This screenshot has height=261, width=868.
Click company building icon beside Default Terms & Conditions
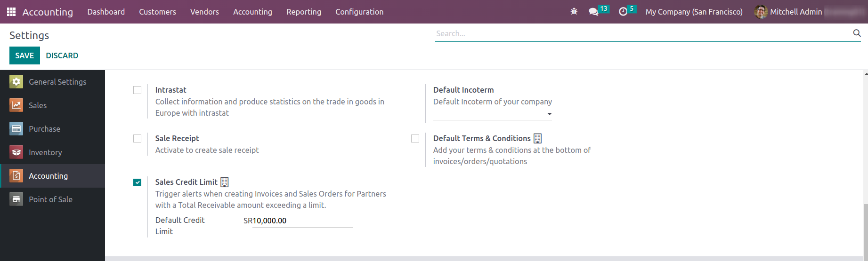pos(537,138)
